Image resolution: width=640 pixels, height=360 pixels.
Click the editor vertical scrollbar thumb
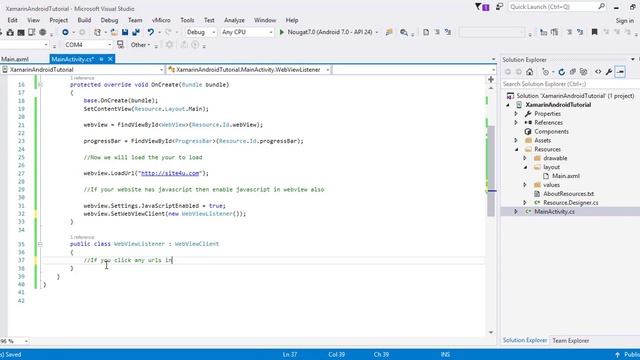(491, 171)
